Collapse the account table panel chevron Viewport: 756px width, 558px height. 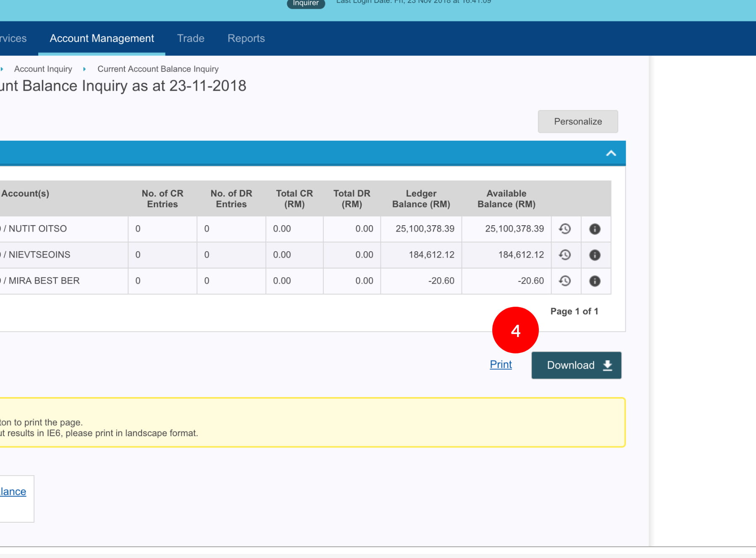coord(611,153)
